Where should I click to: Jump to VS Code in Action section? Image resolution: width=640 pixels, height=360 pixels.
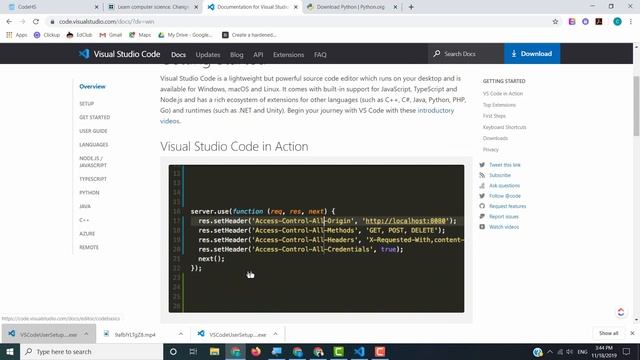503,93
